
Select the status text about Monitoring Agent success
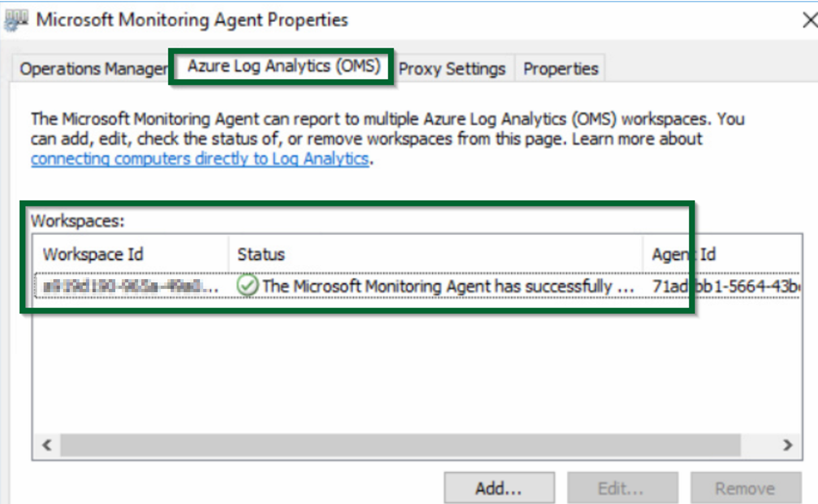pyautogui.click(x=448, y=286)
